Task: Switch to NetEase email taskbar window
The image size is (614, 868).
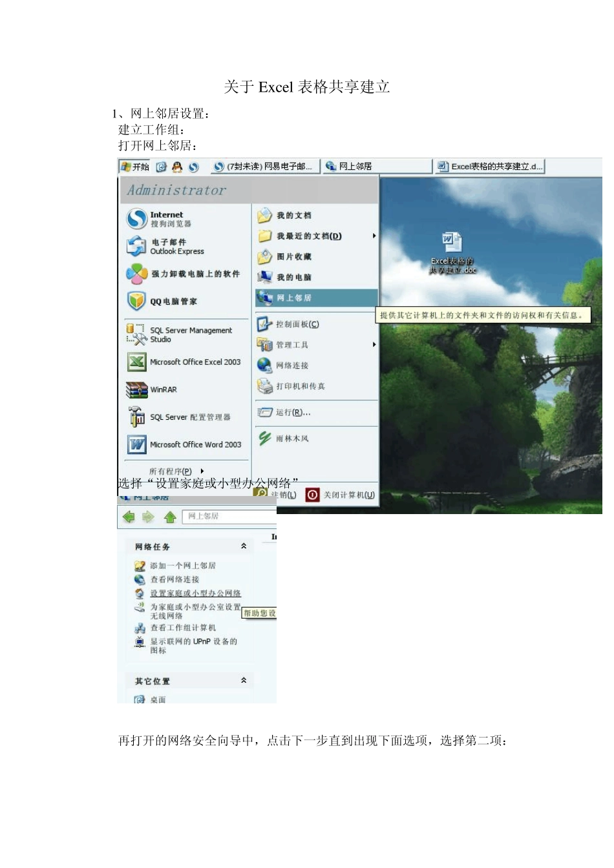Action: [265, 167]
